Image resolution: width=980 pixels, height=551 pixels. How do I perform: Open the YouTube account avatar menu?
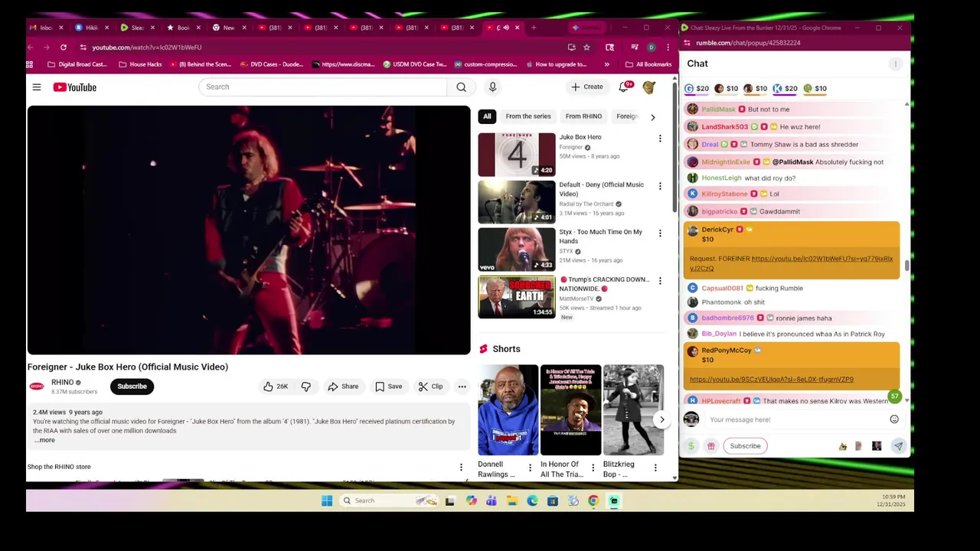click(648, 87)
